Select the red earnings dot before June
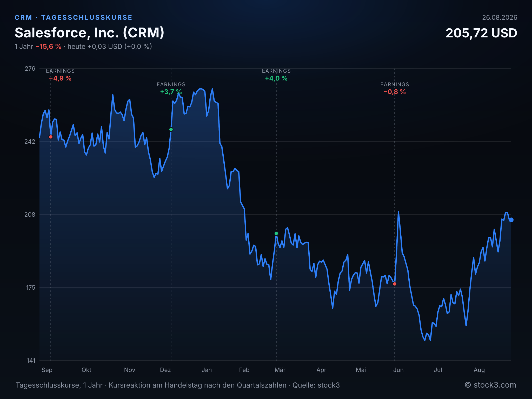 (395, 284)
